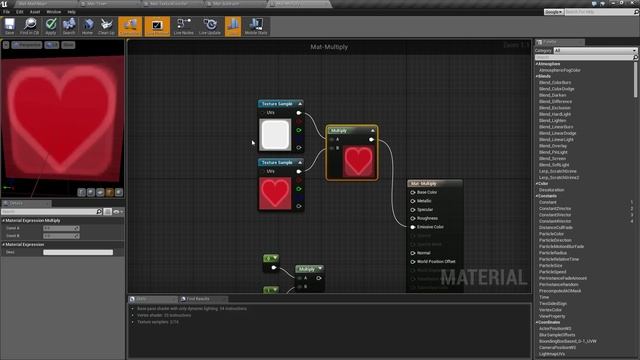Screen dimensions: 640x360
Task: Click Metallic input pin
Action: click(413, 201)
